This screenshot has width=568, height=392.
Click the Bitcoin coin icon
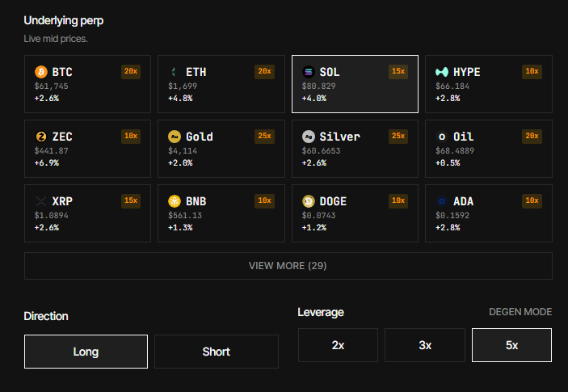click(41, 72)
